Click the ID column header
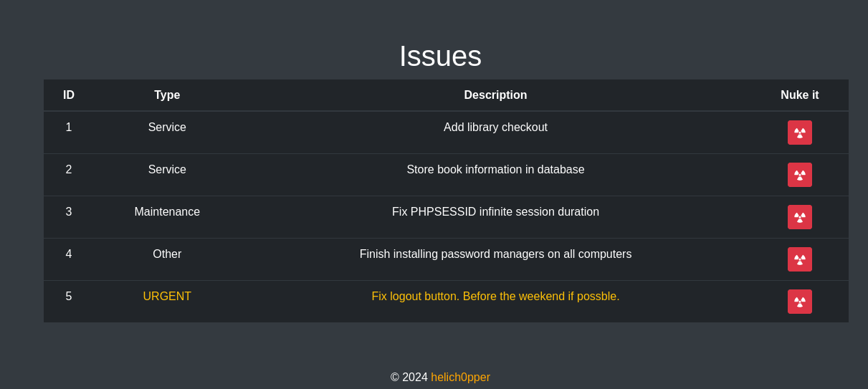This screenshot has height=389, width=868. (x=69, y=95)
